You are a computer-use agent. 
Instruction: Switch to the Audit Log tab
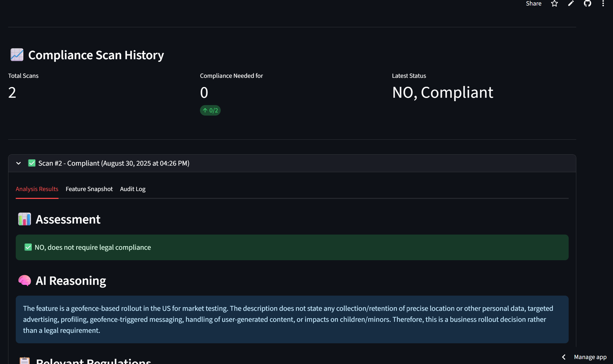tap(133, 189)
